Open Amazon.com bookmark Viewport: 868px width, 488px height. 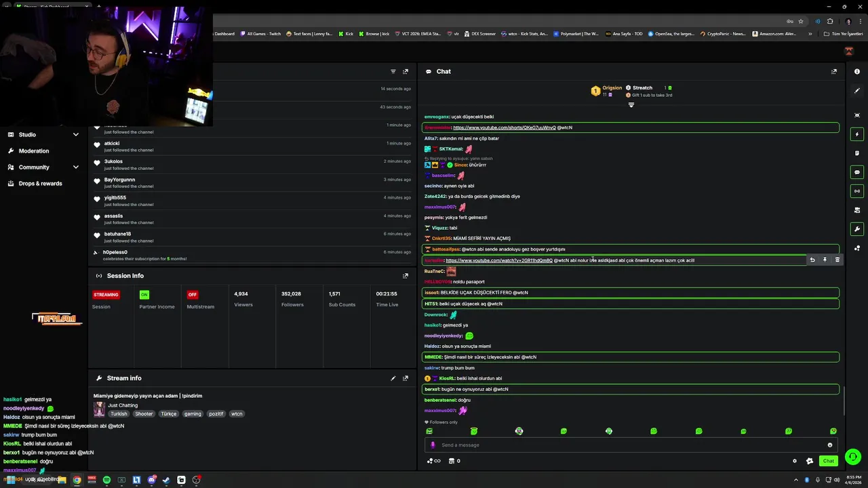(774, 34)
